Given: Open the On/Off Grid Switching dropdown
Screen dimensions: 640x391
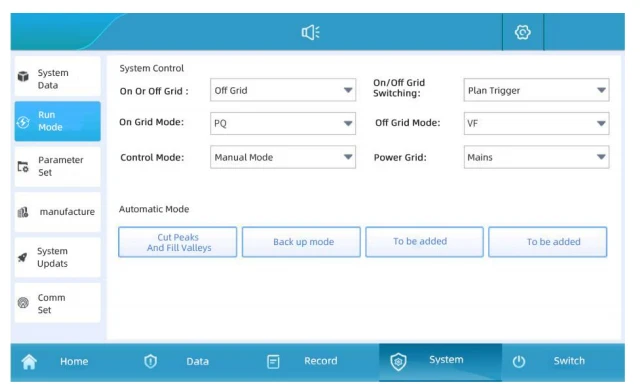Looking at the screenshot, I should (x=536, y=90).
